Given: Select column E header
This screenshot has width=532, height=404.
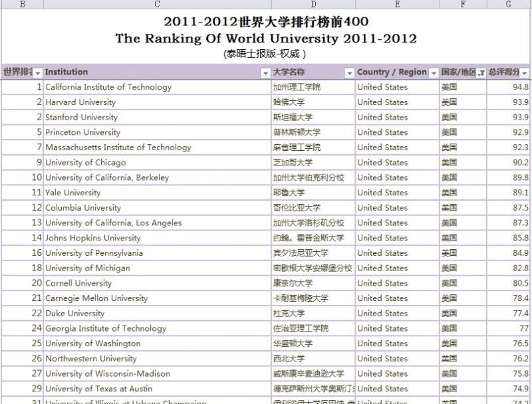Looking at the screenshot, I should 397,4.
